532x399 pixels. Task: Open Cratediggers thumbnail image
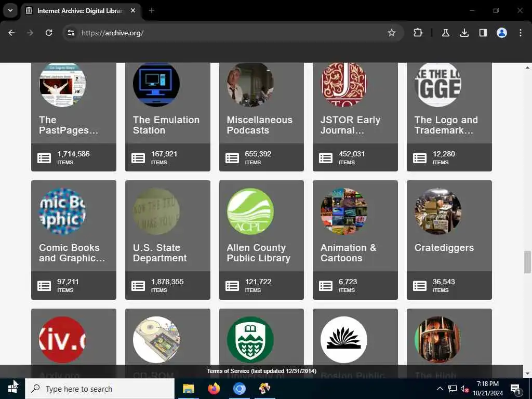tap(438, 211)
